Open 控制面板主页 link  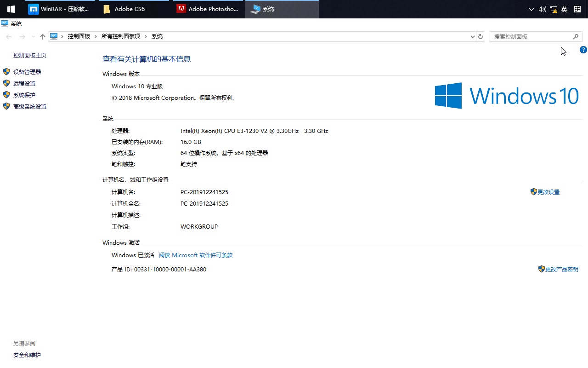coord(30,56)
